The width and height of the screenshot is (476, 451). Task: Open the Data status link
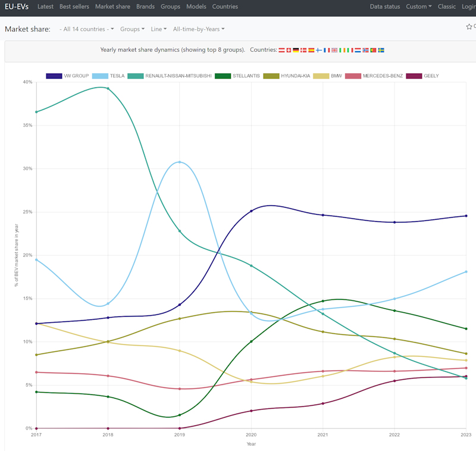(384, 7)
